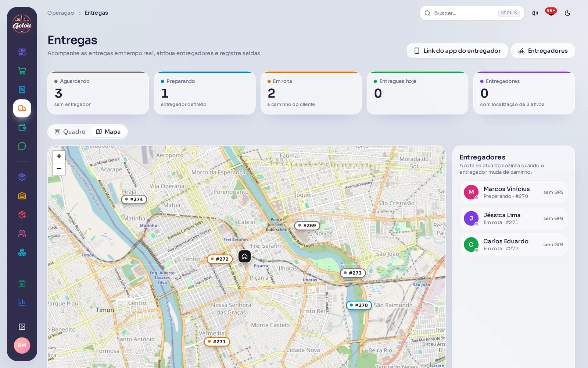Open the package-plus icon in sidebar
The width and height of the screenshot is (588, 368).
[22, 215]
